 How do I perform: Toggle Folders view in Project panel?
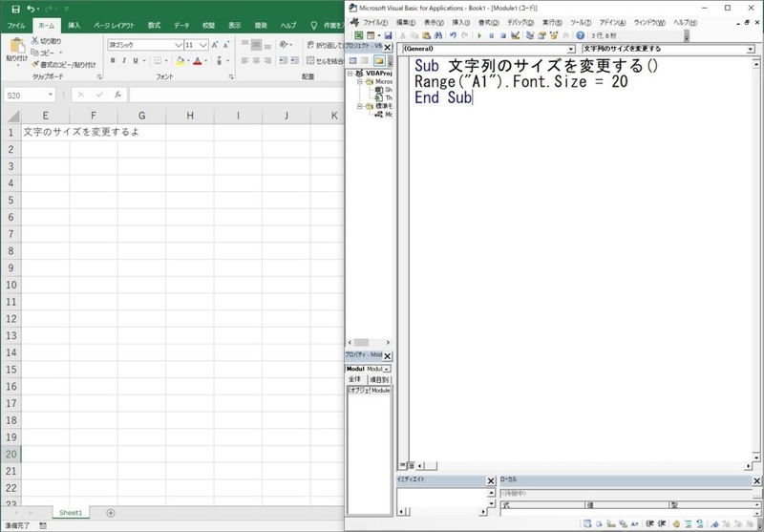tap(378, 60)
